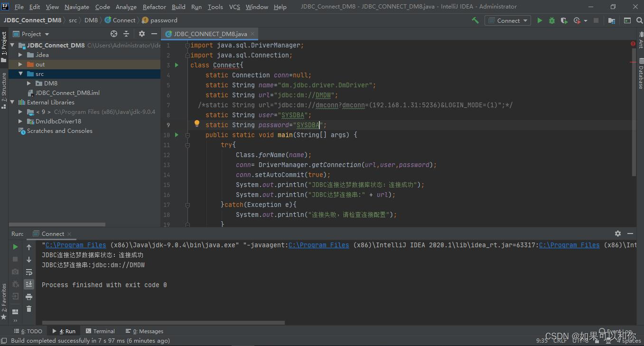Click the line 10 gutter run arrow
Screen dimensions: 644x346
pyautogui.click(x=177, y=135)
